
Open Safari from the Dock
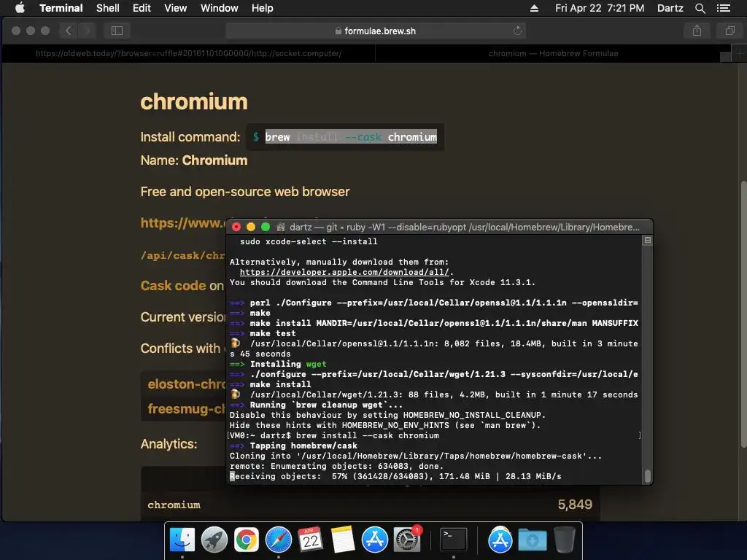click(x=279, y=540)
